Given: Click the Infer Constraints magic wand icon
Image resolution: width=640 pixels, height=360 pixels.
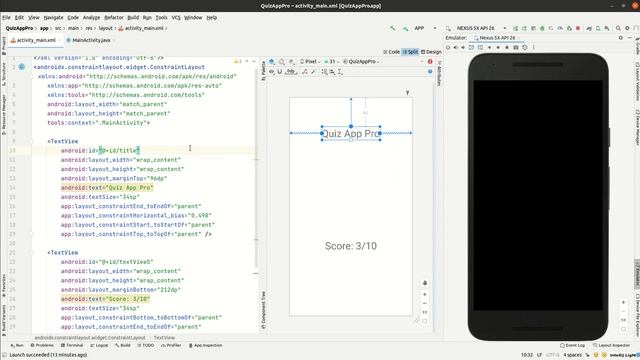Looking at the screenshot, I should click(x=313, y=72).
